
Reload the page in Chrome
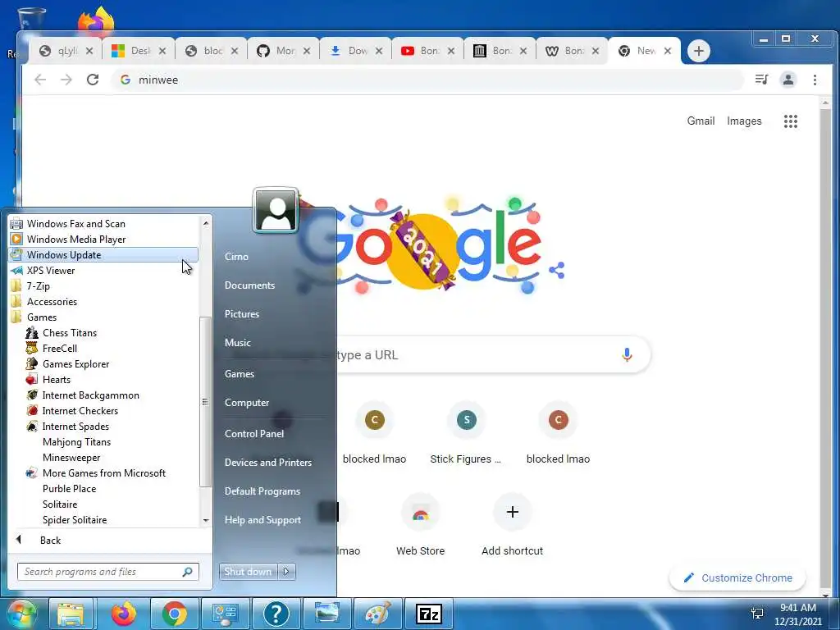point(93,80)
